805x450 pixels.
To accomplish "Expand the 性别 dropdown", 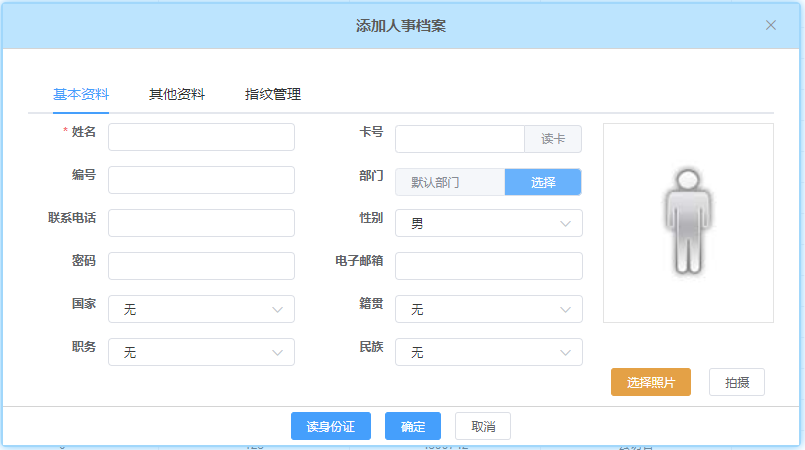I will pos(489,223).
